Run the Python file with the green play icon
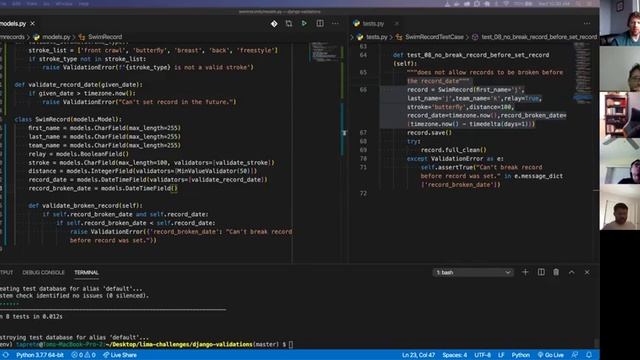Image resolution: width=640 pixels, height=360 pixels. [304, 24]
